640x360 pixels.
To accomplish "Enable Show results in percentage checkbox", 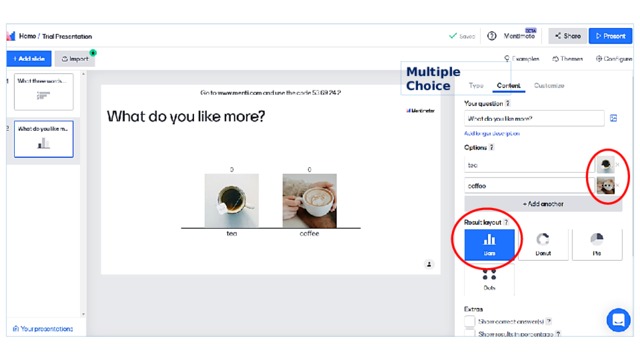I will [x=470, y=333].
